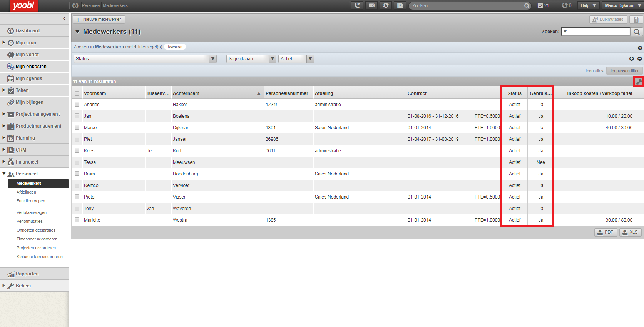This screenshot has width=644, height=327.
Task: Collapse the Medewerkers (11) section triangle
Action: click(x=77, y=32)
